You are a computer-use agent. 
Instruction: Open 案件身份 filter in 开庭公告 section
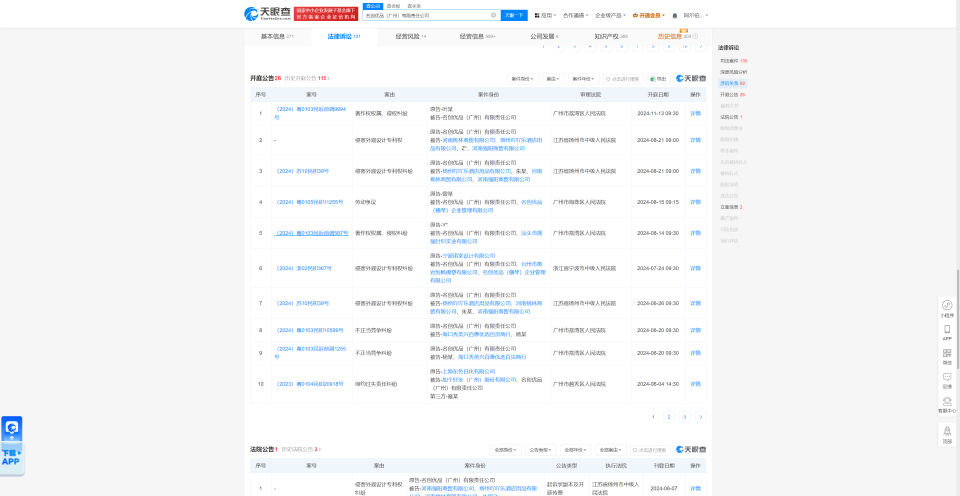click(x=523, y=78)
